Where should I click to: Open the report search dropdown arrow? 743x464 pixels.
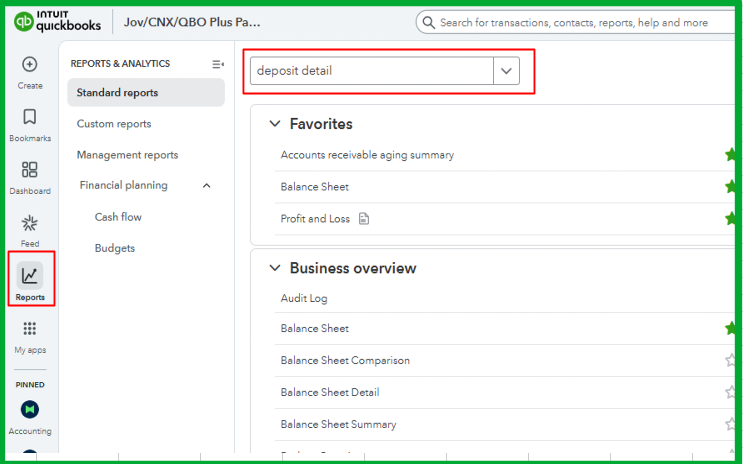(x=506, y=71)
